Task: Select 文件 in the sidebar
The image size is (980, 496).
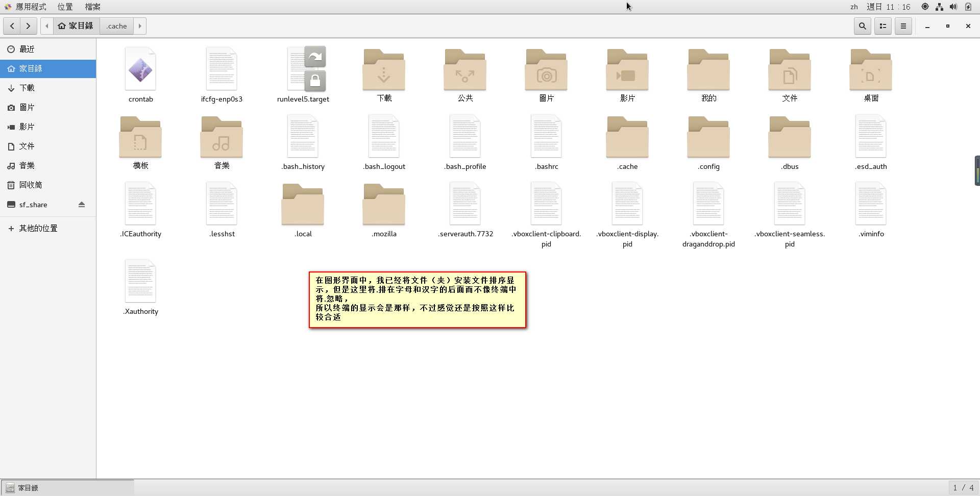Action: click(48, 146)
